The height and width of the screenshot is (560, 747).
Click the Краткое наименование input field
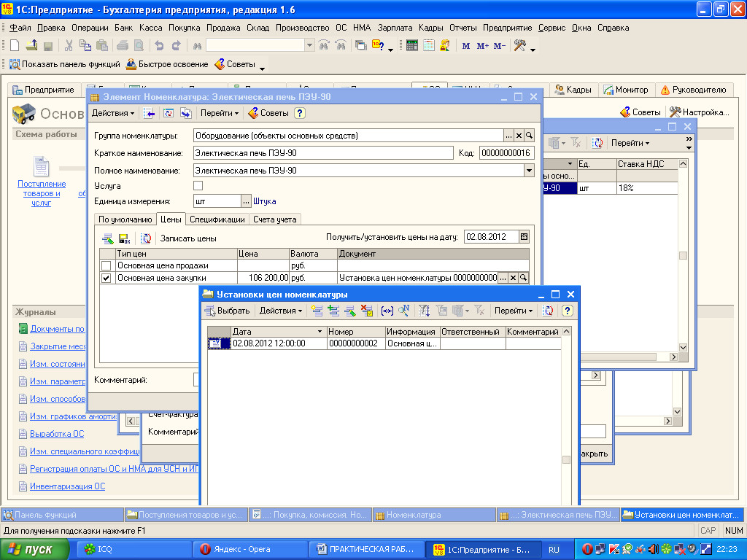323,153
